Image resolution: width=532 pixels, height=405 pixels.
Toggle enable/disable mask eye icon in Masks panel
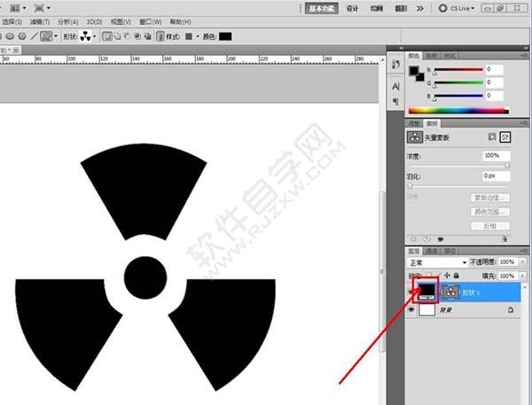point(441,239)
